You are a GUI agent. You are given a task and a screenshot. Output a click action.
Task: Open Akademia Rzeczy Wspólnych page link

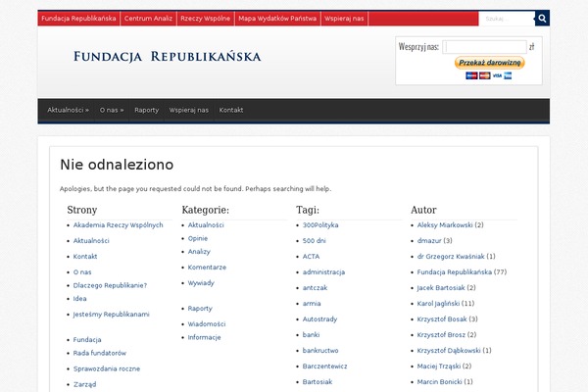click(119, 225)
